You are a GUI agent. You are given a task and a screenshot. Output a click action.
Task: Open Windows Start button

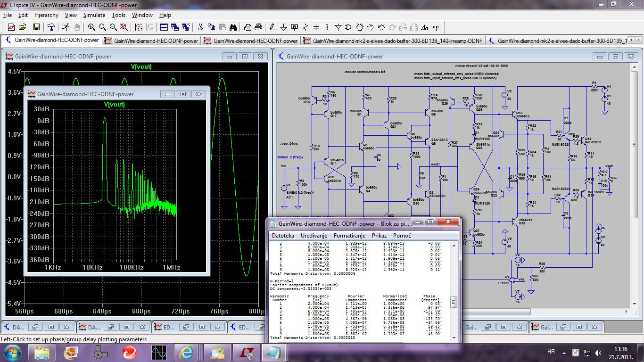pos(12,352)
